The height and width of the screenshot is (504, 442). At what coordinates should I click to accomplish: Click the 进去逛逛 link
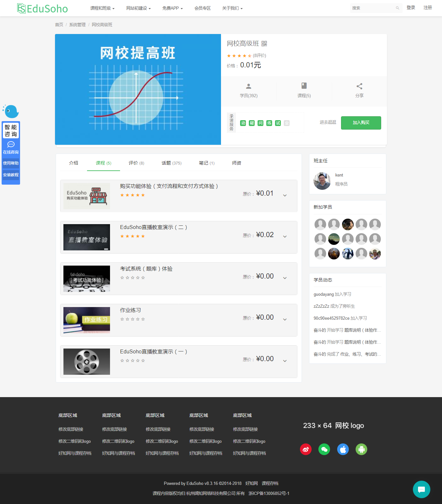(328, 122)
